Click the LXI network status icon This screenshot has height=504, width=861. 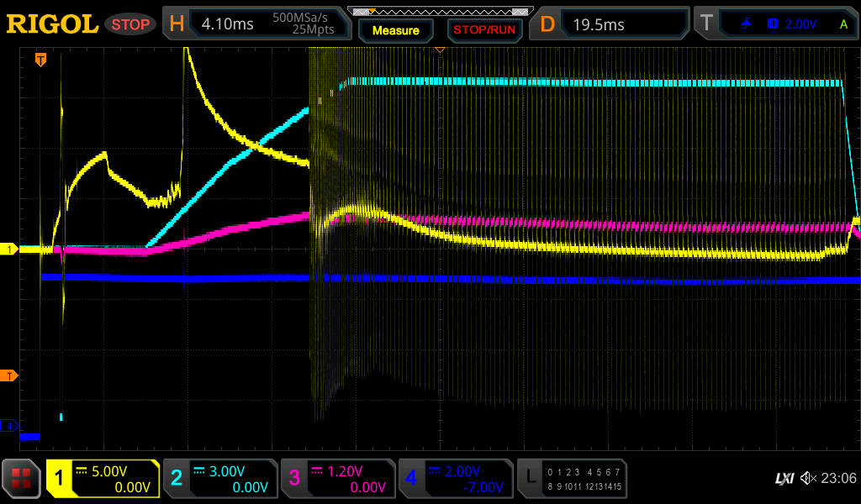(x=784, y=479)
